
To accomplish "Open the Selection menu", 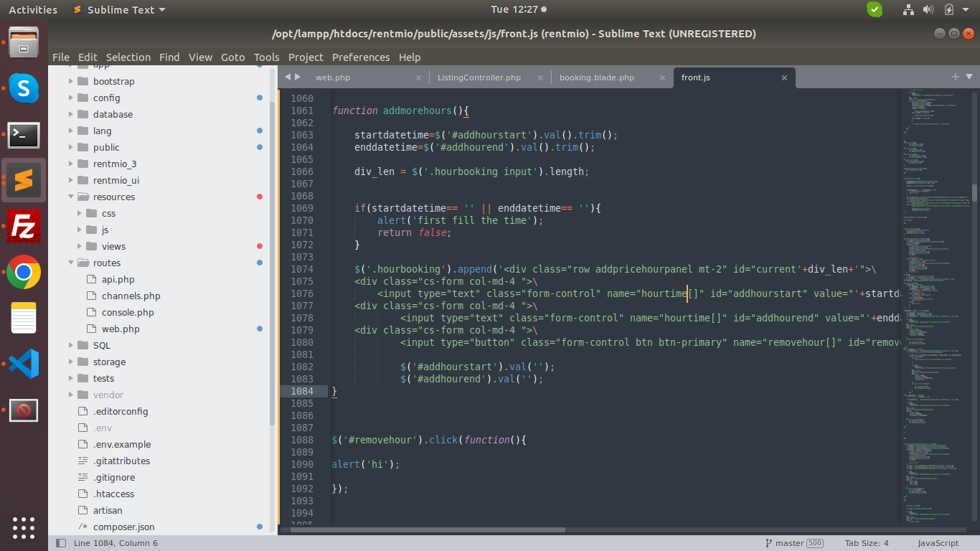I will point(128,57).
